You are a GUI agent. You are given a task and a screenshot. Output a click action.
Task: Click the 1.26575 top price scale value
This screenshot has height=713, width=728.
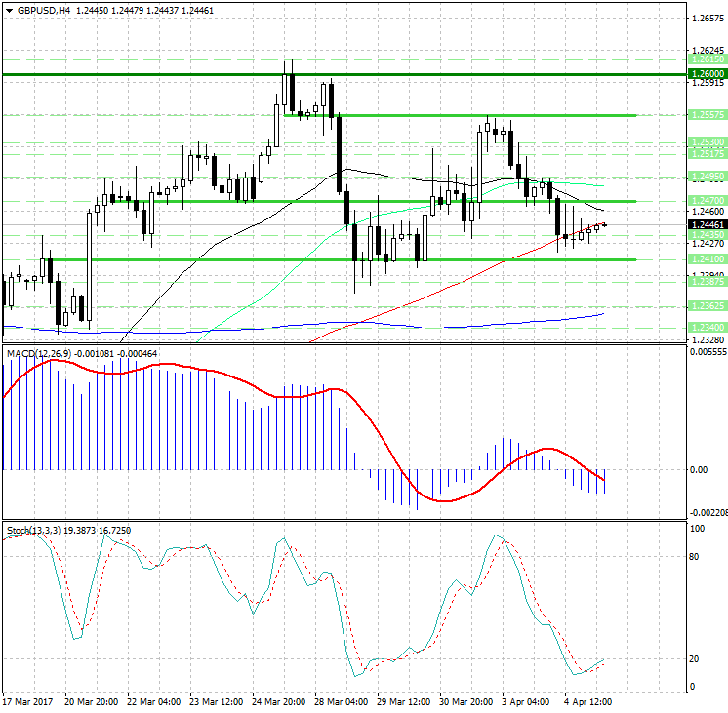pos(707,19)
